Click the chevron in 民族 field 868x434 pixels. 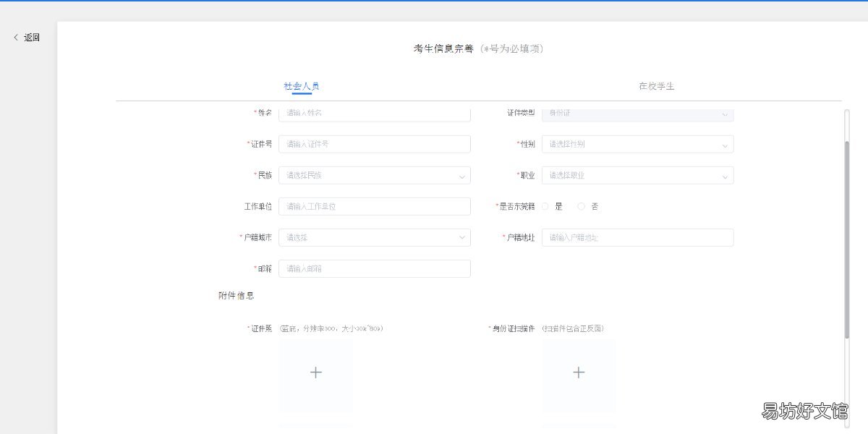click(x=461, y=176)
